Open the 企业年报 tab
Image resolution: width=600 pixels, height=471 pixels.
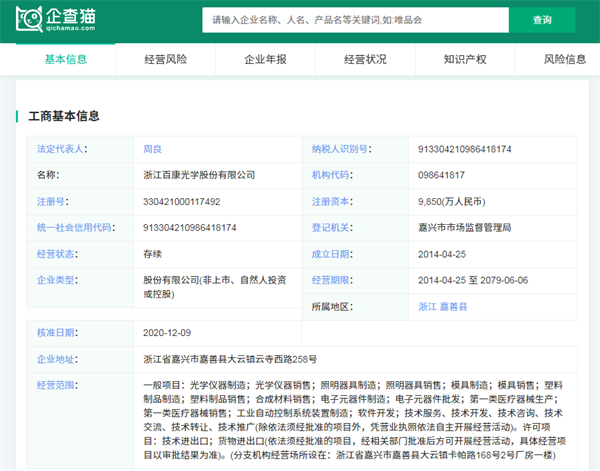tap(265, 59)
